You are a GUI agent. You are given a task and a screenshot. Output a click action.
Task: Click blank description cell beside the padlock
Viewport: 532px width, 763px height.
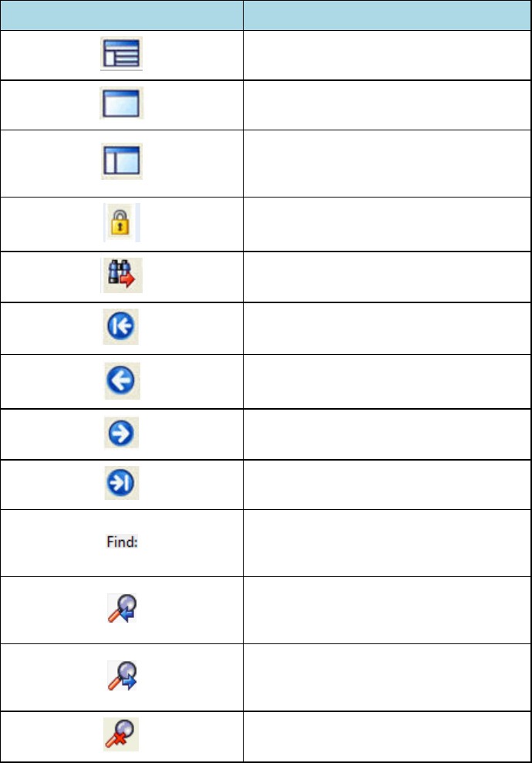point(387,223)
